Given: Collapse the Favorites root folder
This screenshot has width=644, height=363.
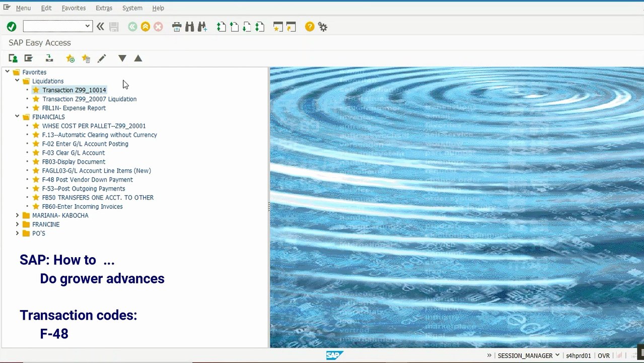Looking at the screenshot, I should [7, 72].
